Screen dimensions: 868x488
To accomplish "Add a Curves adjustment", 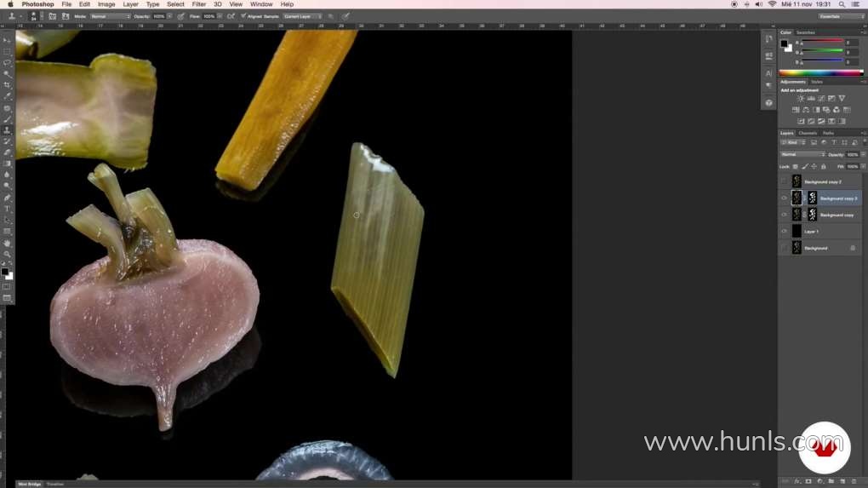I will [821, 99].
